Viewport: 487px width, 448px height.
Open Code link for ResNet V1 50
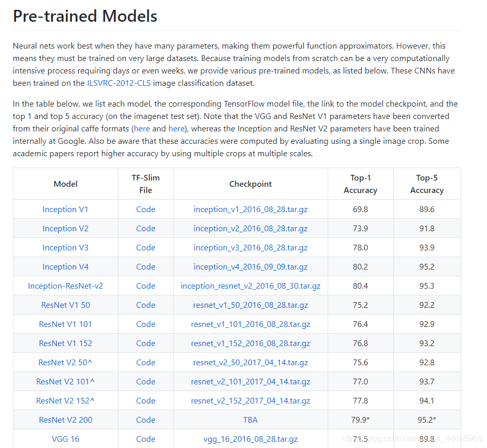[145, 305]
